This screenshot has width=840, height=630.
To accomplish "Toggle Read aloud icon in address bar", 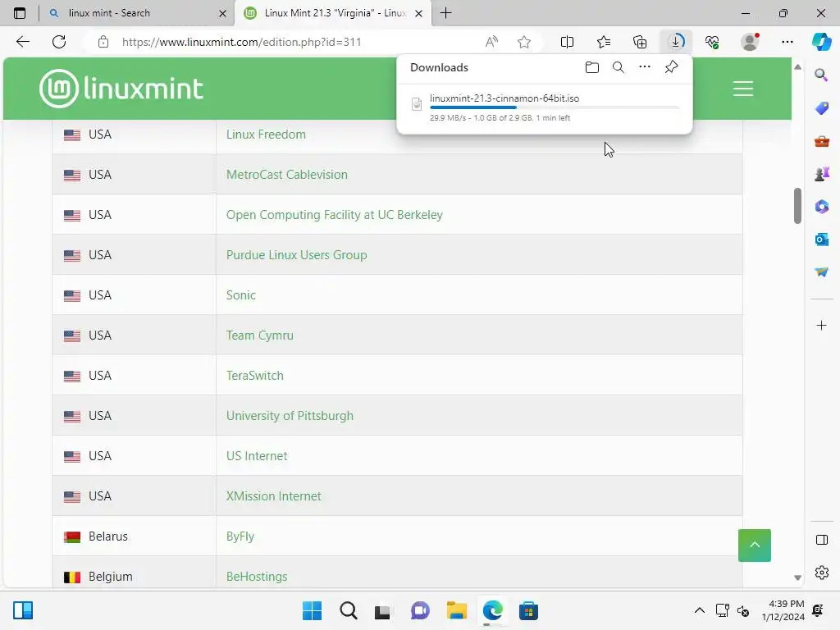I will [491, 42].
